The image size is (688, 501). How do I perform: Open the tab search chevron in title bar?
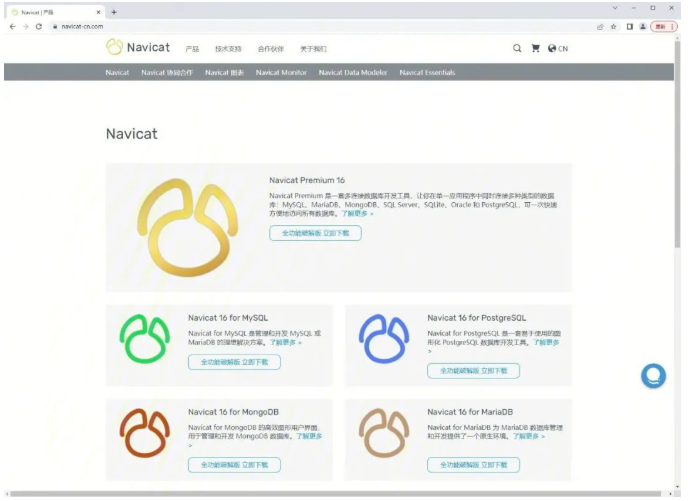pos(615,8)
